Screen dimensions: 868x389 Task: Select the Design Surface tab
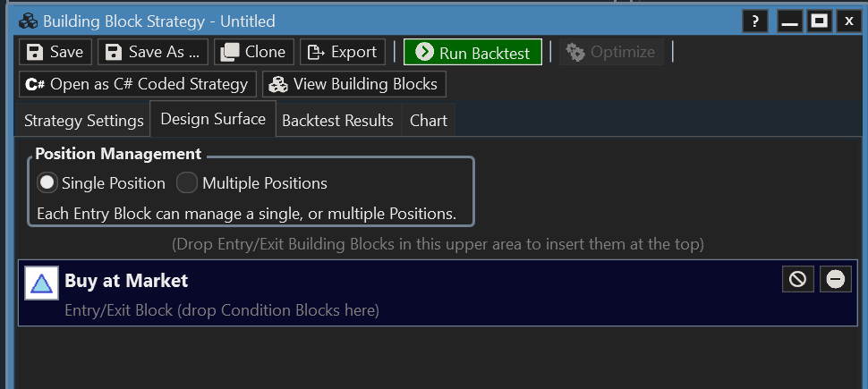tap(213, 119)
